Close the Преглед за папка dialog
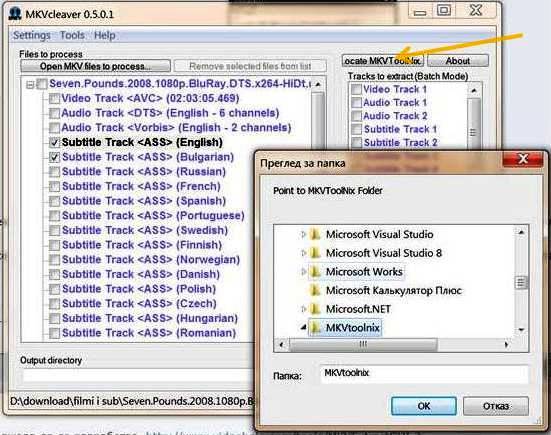Viewport: 551px width, 435px height. pos(523,159)
